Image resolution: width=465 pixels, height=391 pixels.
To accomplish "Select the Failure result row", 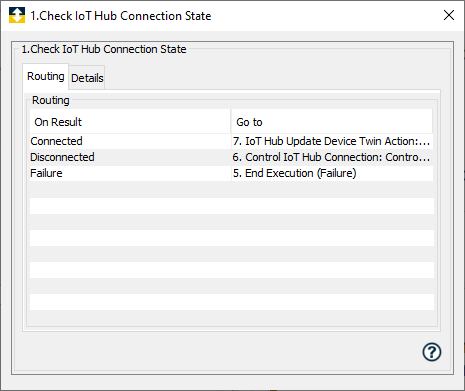I will click(231, 173).
